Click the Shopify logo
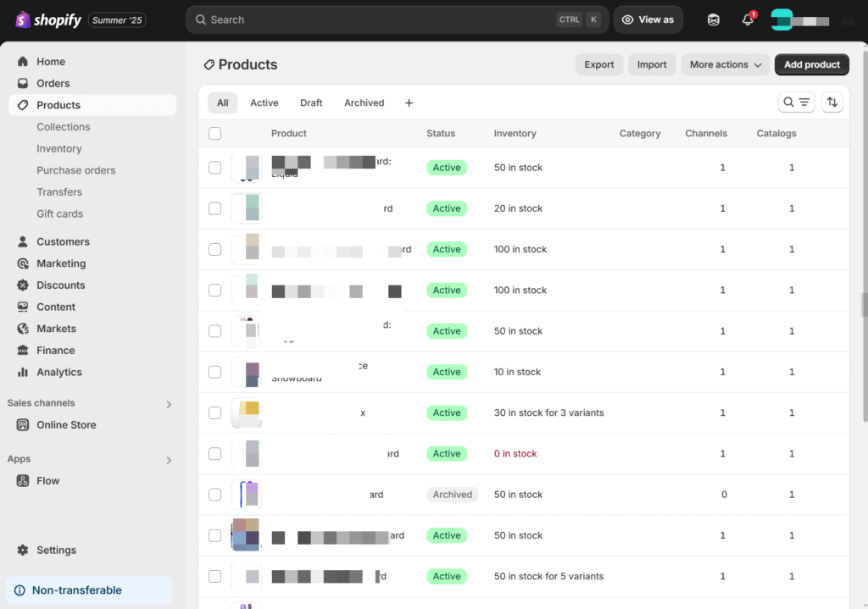The image size is (868, 609). 48,20
